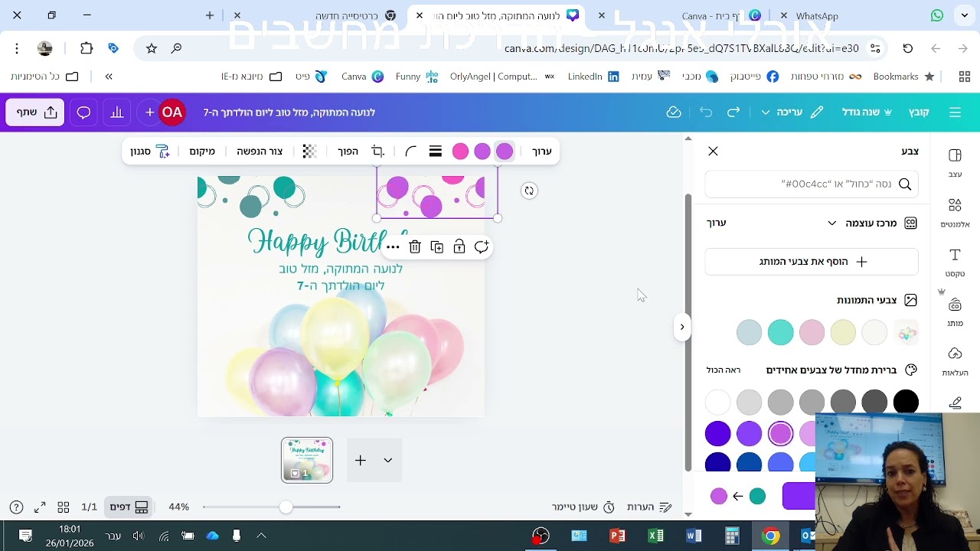Click Copy style (סגנון) paint roller
980x551 pixels.
[150, 152]
